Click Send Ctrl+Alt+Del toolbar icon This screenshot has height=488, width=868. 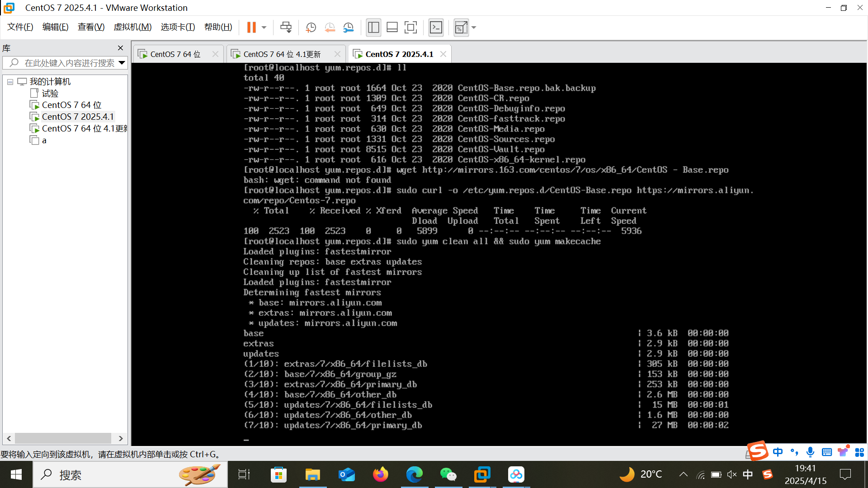click(286, 28)
